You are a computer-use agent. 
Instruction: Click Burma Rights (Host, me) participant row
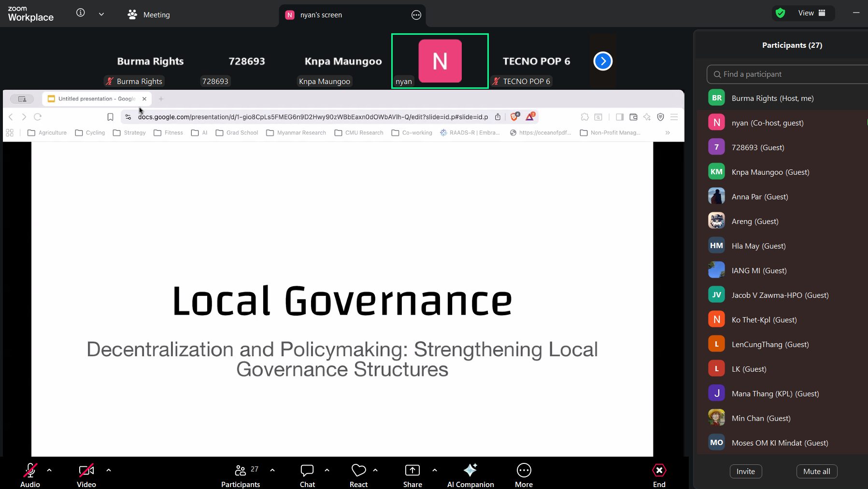783,98
